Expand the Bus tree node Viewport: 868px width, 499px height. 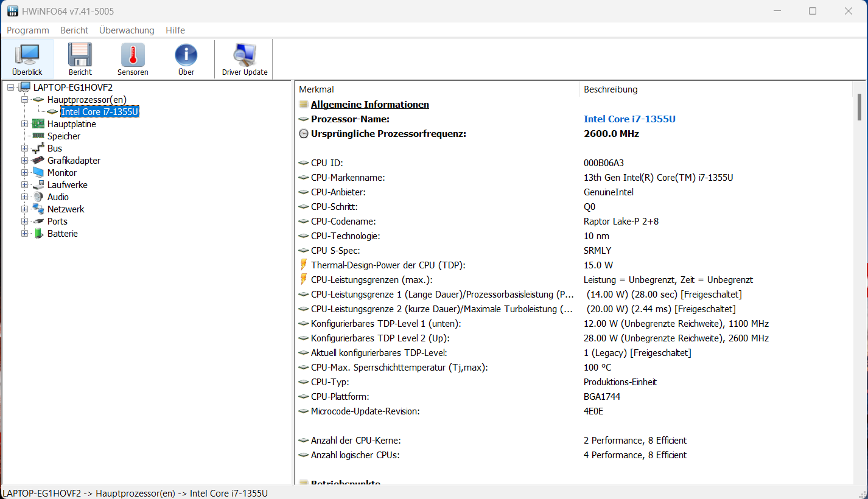[x=25, y=148]
